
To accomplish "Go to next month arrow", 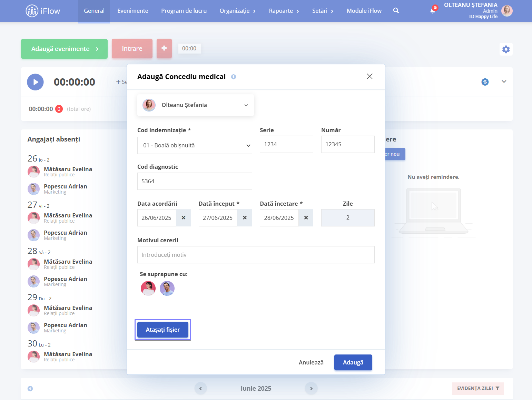I will click(311, 389).
